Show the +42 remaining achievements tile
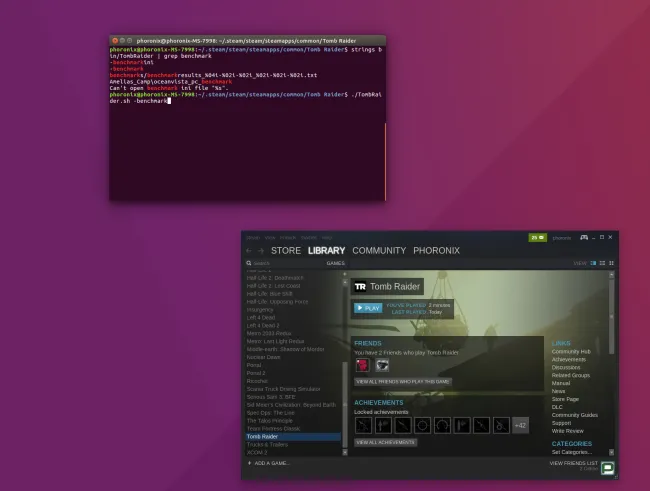 520,425
